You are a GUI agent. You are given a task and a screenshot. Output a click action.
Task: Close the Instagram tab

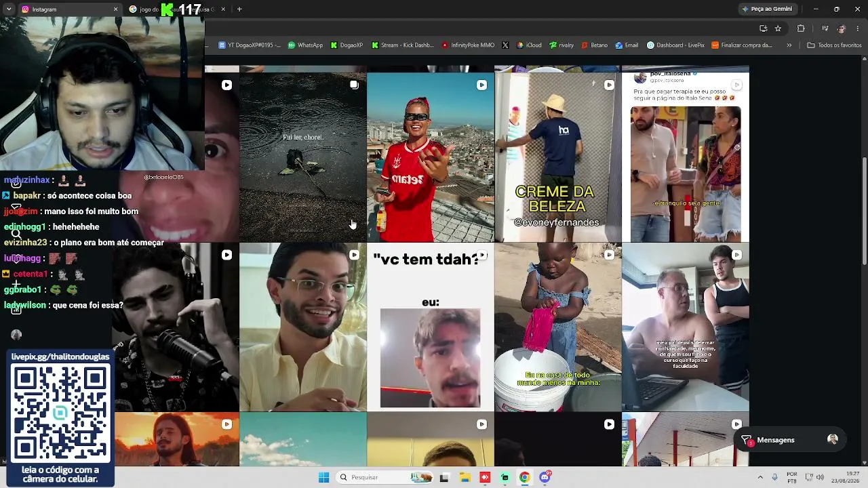pyautogui.click(x=115, y=9)
